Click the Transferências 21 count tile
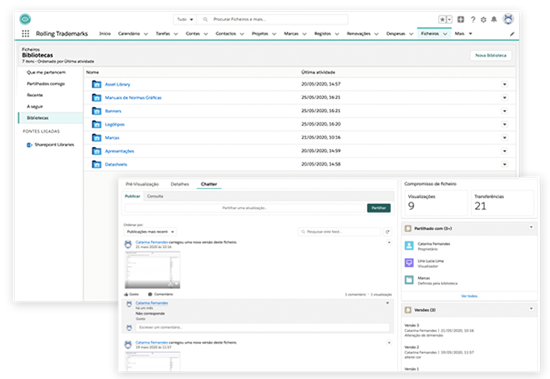Screen dimensions: 550x379 pos(502,203)
